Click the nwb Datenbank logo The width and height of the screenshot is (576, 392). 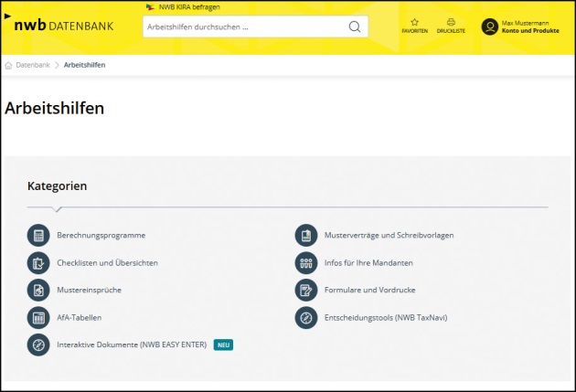63,26
